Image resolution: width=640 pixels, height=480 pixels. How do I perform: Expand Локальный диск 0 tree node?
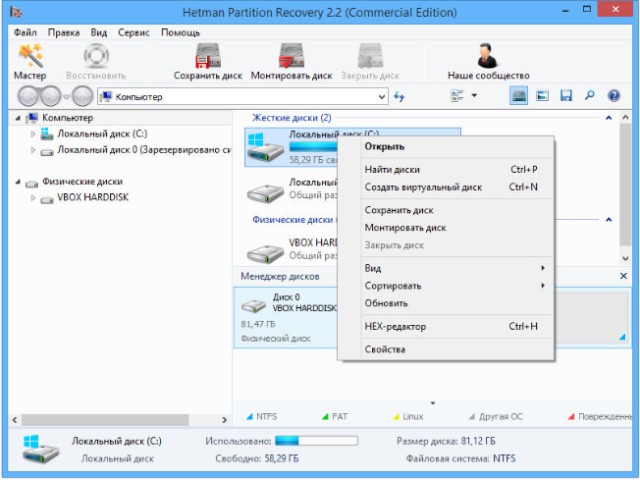(x=33, y=150)
